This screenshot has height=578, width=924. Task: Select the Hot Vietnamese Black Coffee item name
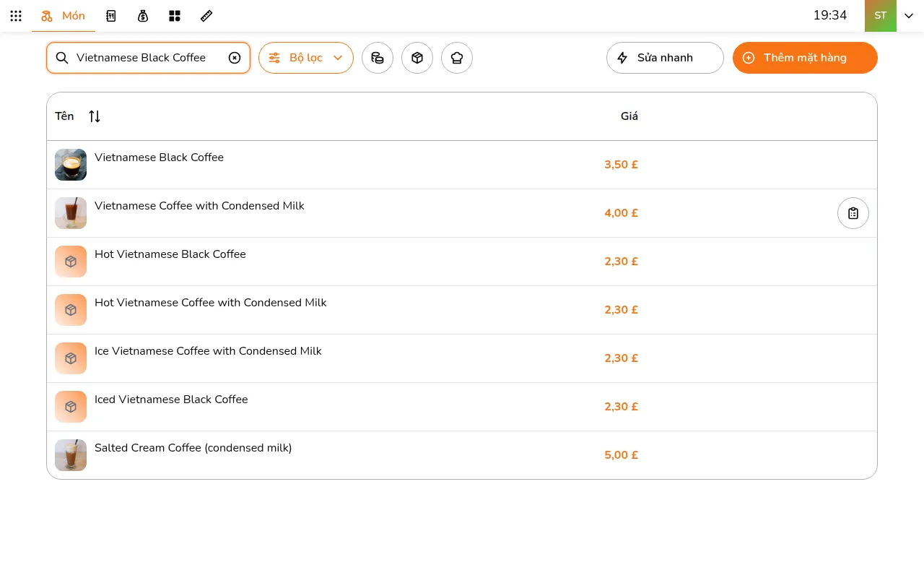pyautogui.click(x=170, y=254)
